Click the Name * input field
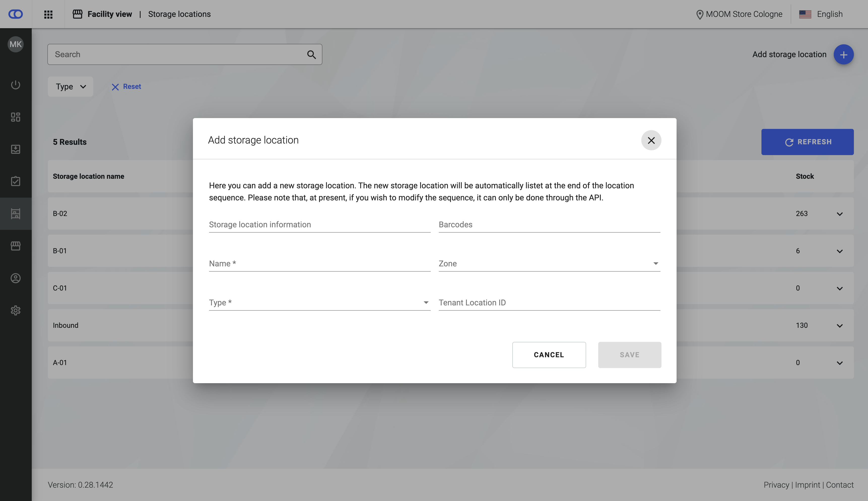 pos(319,264)
